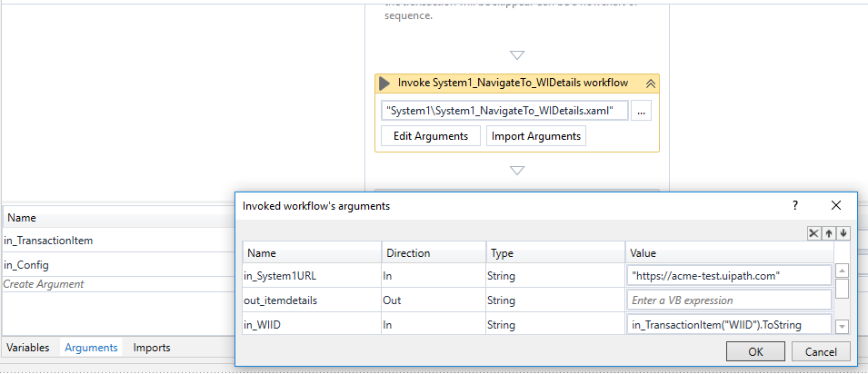Edit the in_System1URL value field

coord(729,276)
